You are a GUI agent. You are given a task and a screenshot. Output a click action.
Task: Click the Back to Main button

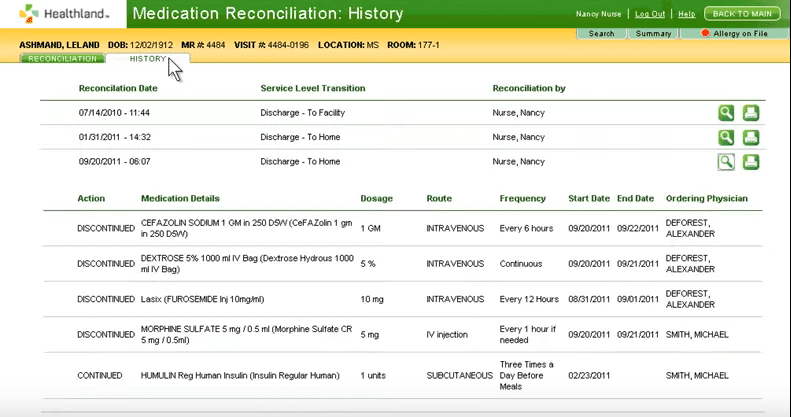coord(742,14)
